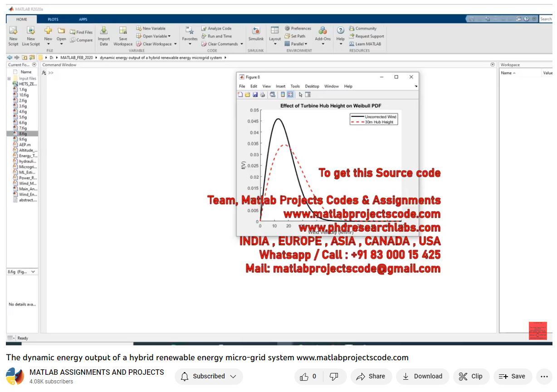The height and width of the screenshot is (392, 557).
Task: Open the Favorites dropdown
Action: 190,36
